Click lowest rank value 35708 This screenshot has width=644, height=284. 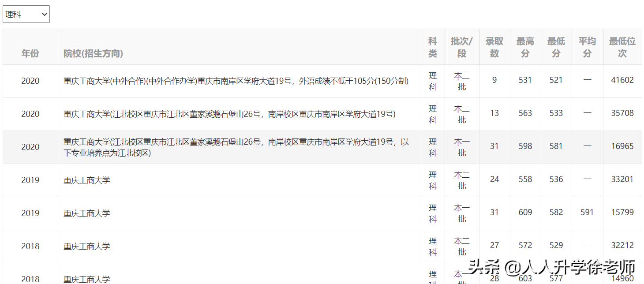pos(622,113)
